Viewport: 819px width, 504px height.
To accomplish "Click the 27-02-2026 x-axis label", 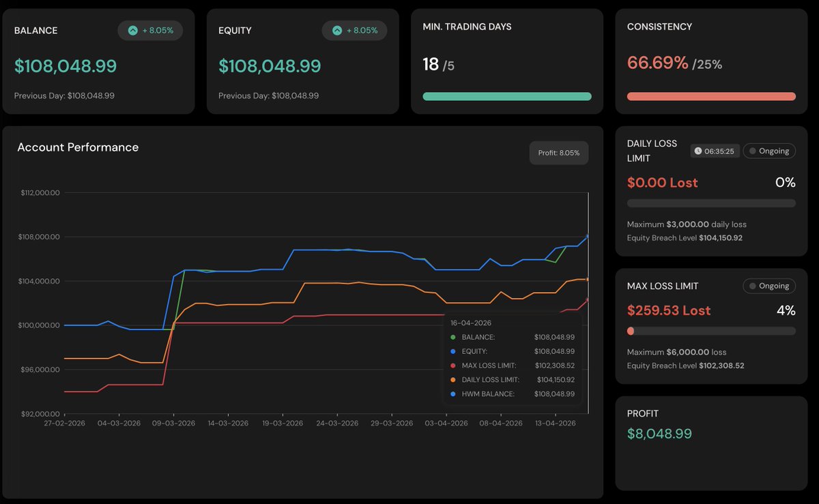I will (x=64, y=424).
